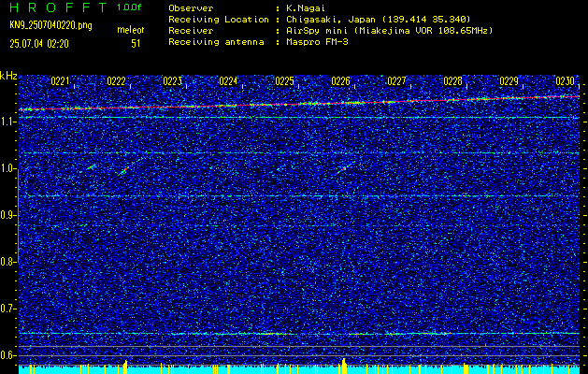Image resolution: width=588 pixels, height=374 pixels.
Task: Click the 0230 time marker
Action: click(x=566, y=81)
